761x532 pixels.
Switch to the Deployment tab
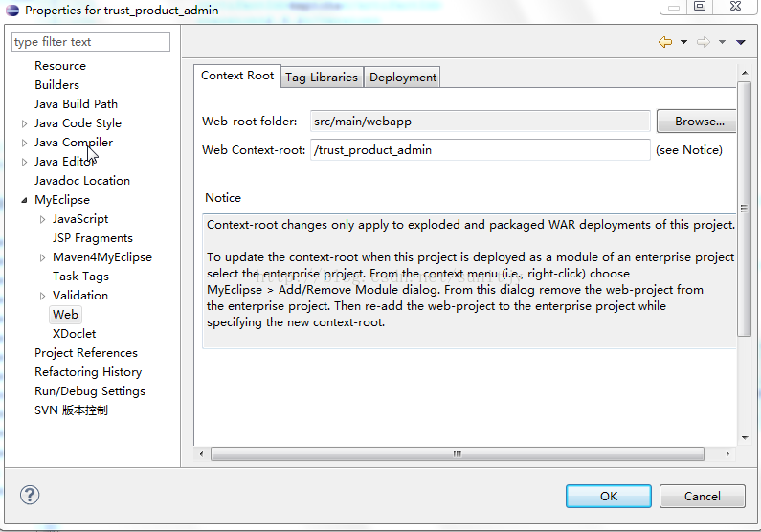pos(402,78)
